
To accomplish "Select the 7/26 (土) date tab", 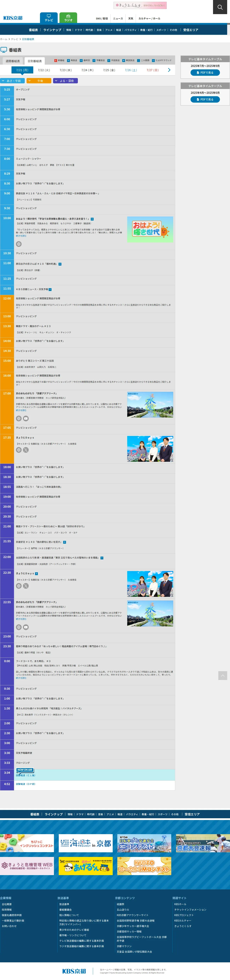I will click(131, 70).
